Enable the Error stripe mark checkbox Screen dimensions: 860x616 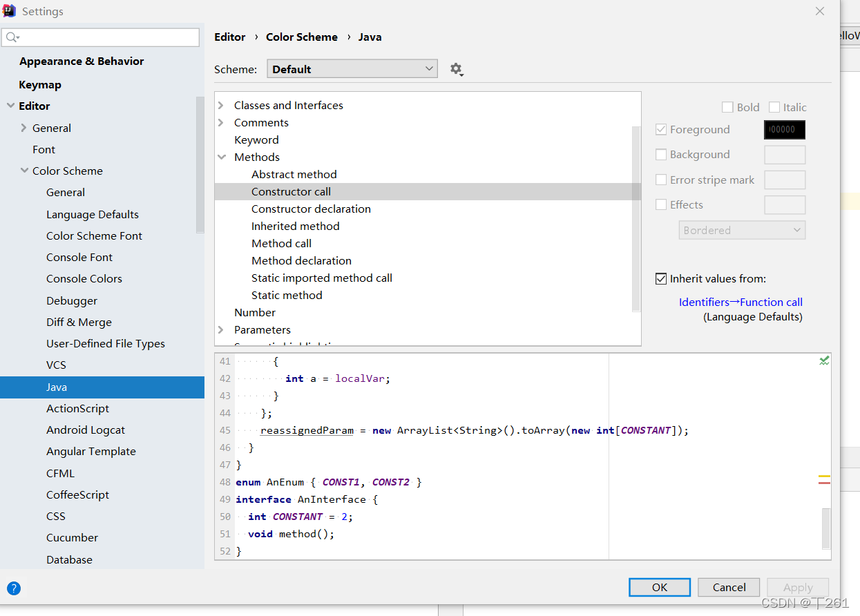coord(661,180)
